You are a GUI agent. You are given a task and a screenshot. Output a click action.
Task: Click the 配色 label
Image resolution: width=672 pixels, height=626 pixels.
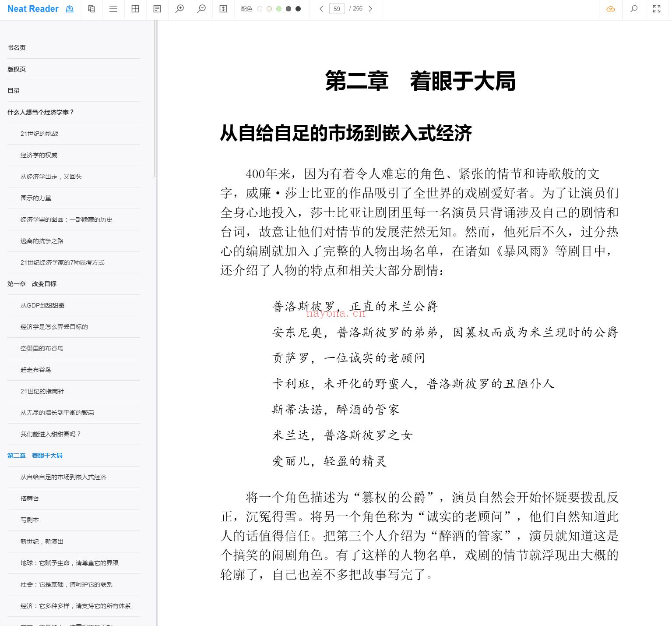[x=246, y=9]
